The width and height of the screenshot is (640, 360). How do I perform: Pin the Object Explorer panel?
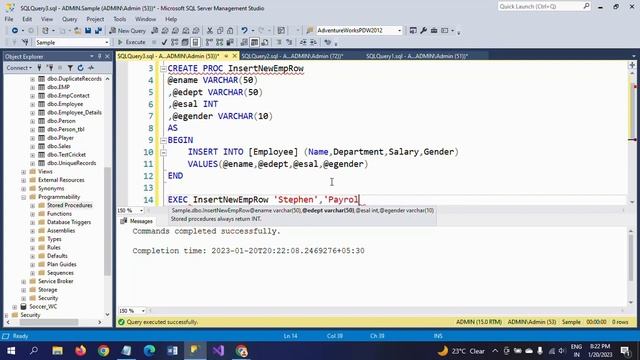(100, 56)
